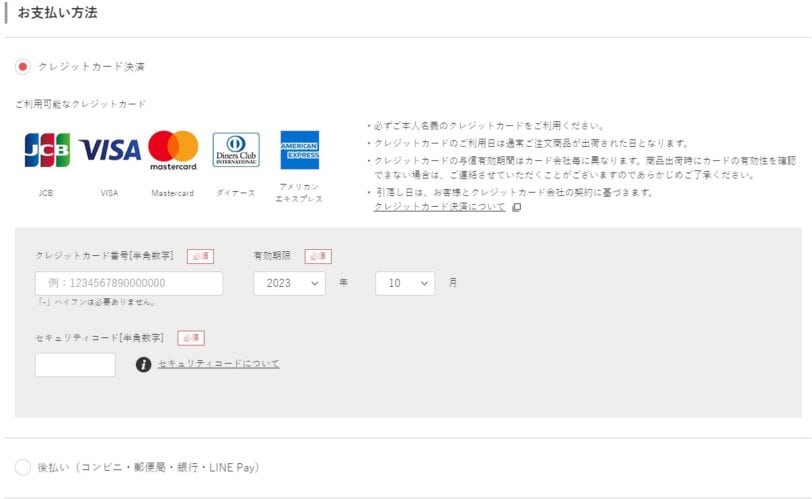Click the セキュリティコード[半角数字] label
This screenshot has height=499, width=812.
[99, 337]
